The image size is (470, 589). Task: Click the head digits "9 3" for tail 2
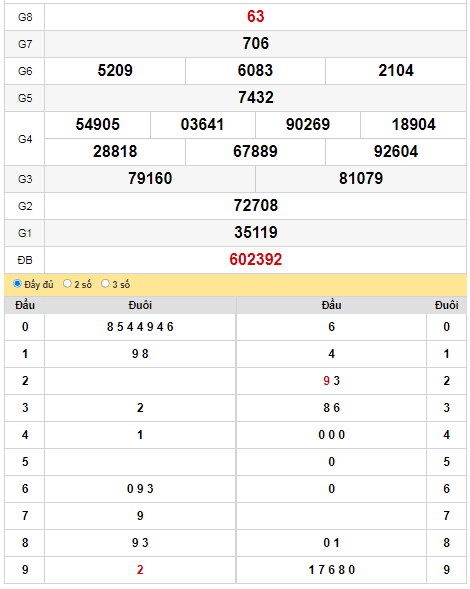(331, 381)
